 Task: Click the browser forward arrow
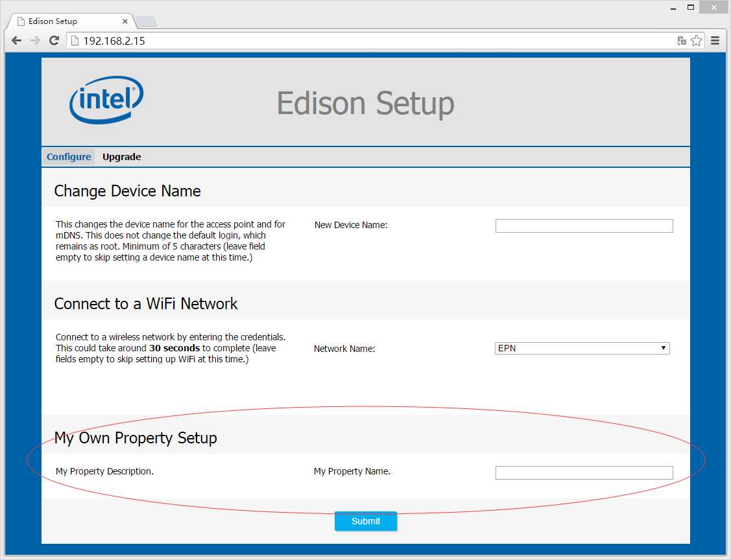click(x=35, y=41)
